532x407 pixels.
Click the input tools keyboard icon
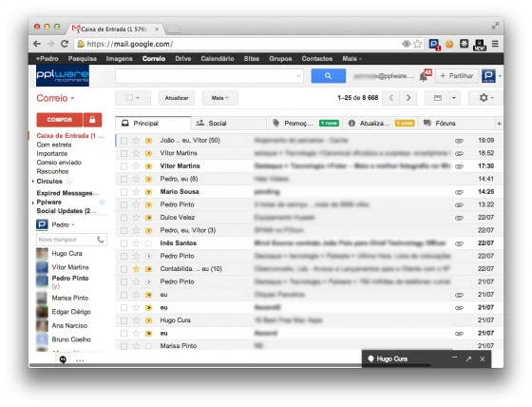coord(438,98)
